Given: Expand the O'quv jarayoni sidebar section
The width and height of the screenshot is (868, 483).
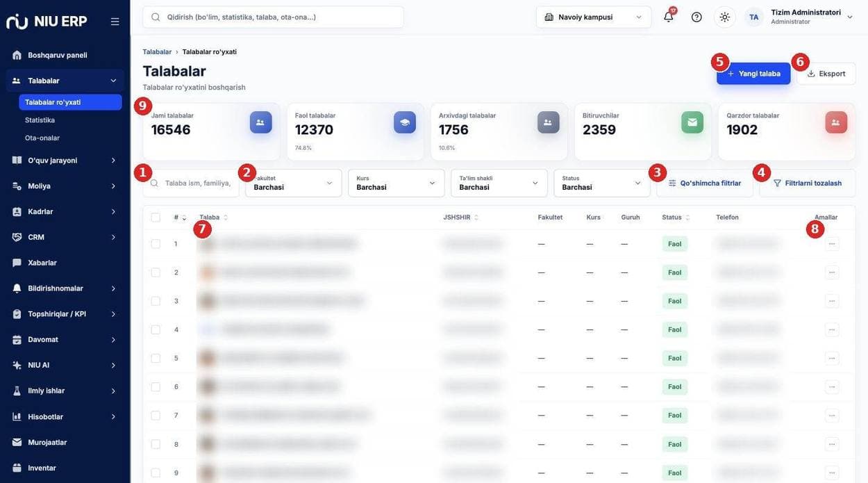Looking at the screenshot, I should [x=65, y=161].
